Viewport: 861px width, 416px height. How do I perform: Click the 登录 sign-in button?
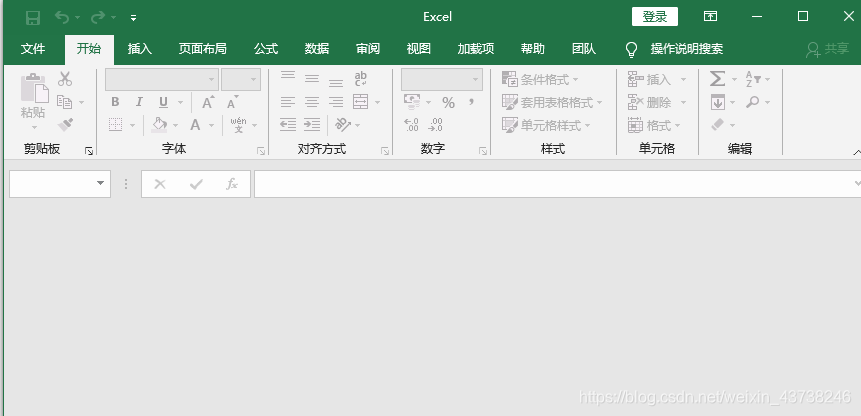click(655, 16)
